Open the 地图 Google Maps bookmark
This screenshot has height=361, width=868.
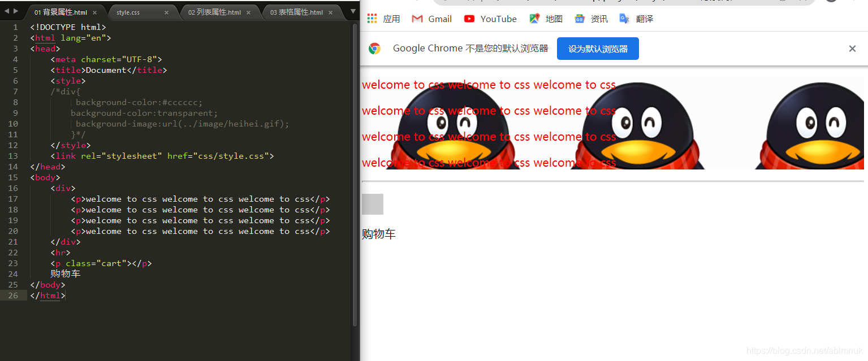pos(545,19)
